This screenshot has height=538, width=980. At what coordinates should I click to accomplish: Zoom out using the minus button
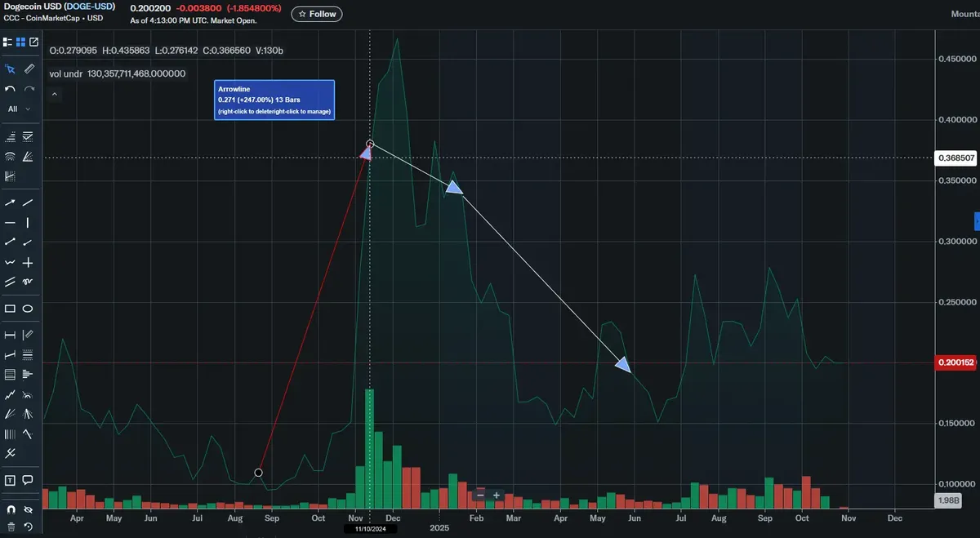480,495
